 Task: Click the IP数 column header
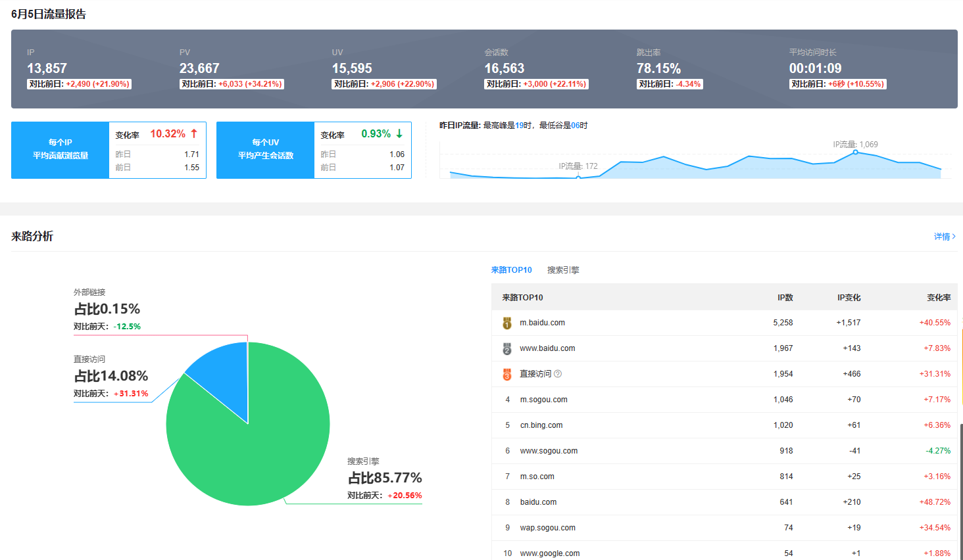coord(785,298)
